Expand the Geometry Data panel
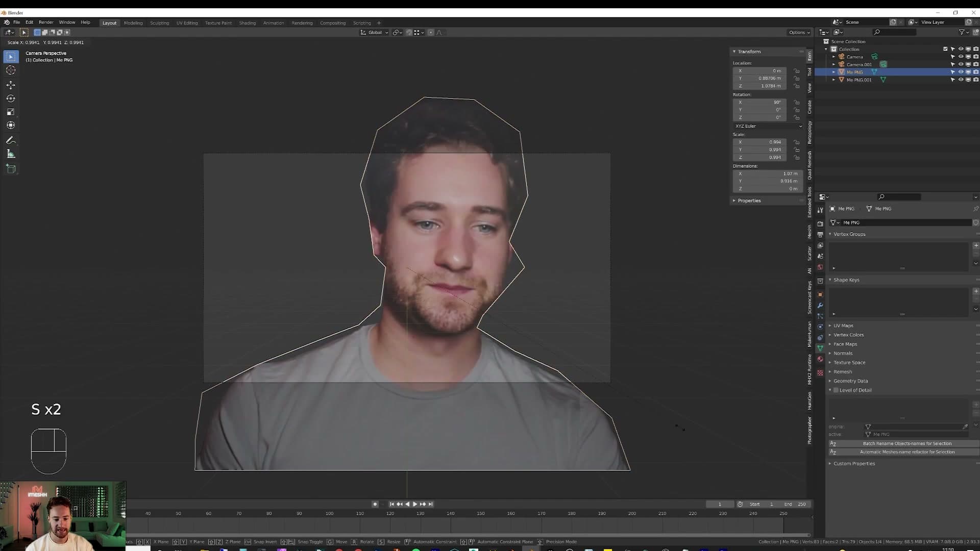This screenshot has height=551, width=980. pos(850,381)
